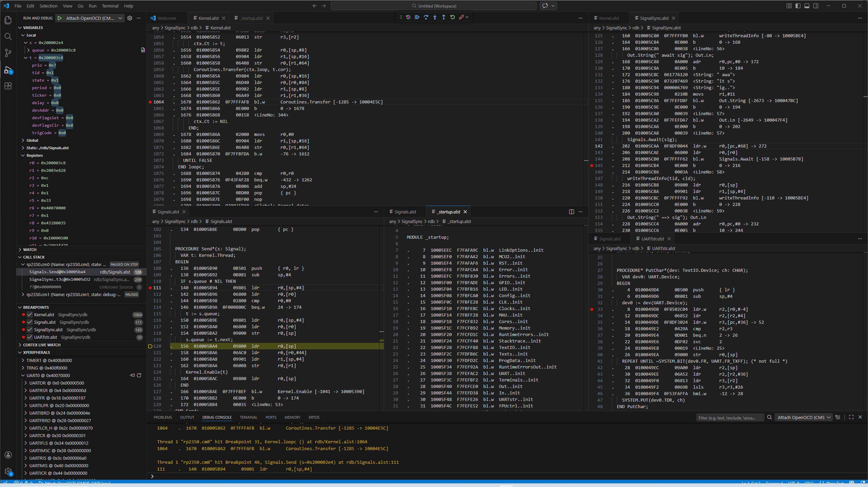The image size is (868, 487).
Task: Step over with the debug toolbar
Action: pos(426,17)
